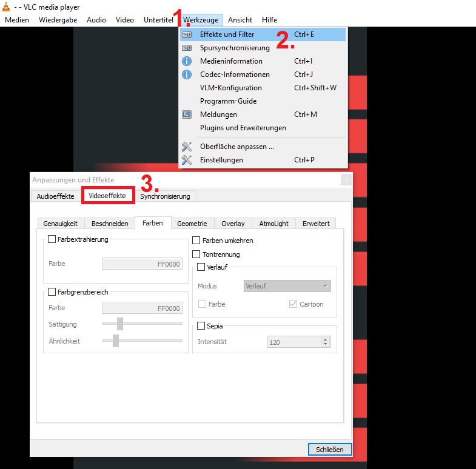Enable the Farbextrahierung checkbox

click(x=52, y=239)
